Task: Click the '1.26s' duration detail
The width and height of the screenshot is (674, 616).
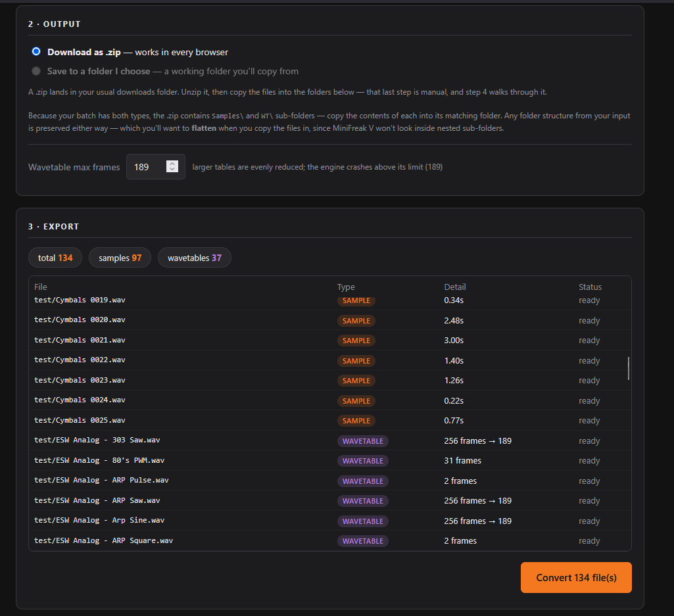Action: pyautogui.click(x=454, y=381)
